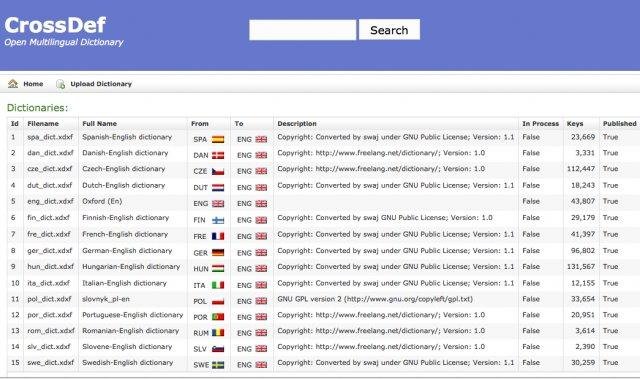Image resolution: width=640 pixels, height=379 pixels.
Task: Click keys value 30,259
Action: point(582,363)
